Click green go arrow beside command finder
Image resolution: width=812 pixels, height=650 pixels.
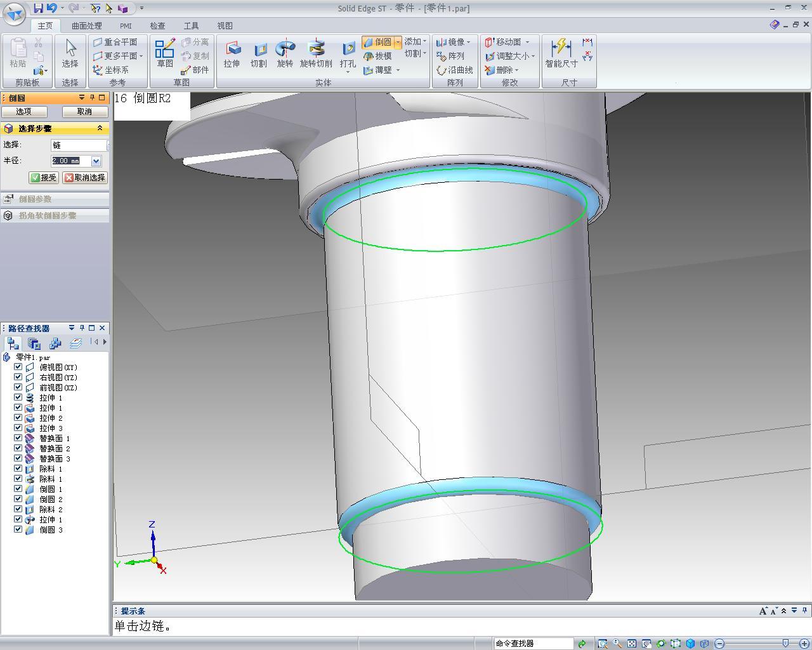pos(582,644)
